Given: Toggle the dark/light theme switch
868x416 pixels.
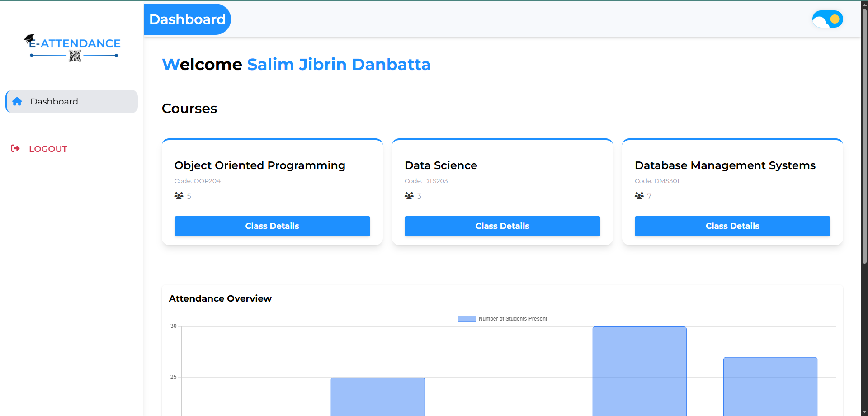Looking at the screenshot, I should click(x=827, y=19).
